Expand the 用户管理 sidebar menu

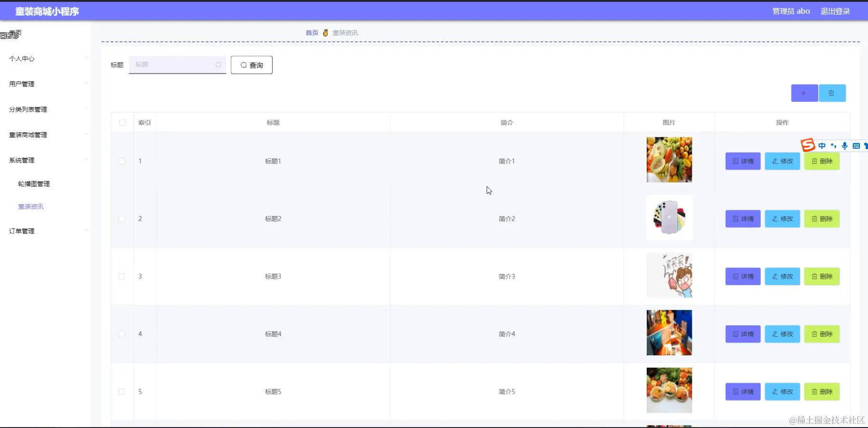tap(46, 84)
